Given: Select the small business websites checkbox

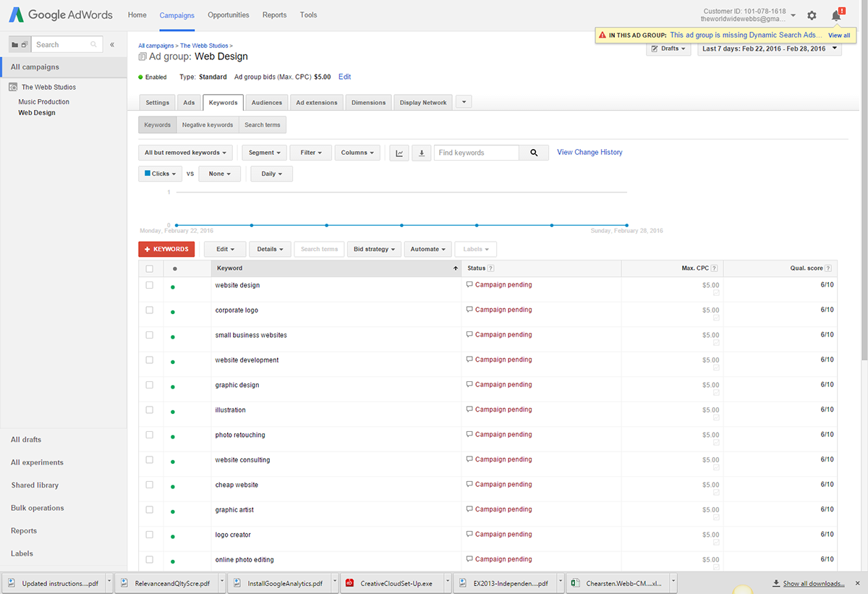Looking at the screenshot, I should coord(150,335).
